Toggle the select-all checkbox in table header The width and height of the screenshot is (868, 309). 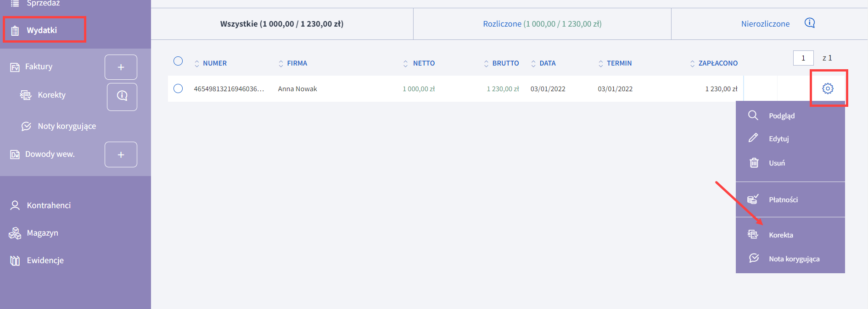[178, 61]
